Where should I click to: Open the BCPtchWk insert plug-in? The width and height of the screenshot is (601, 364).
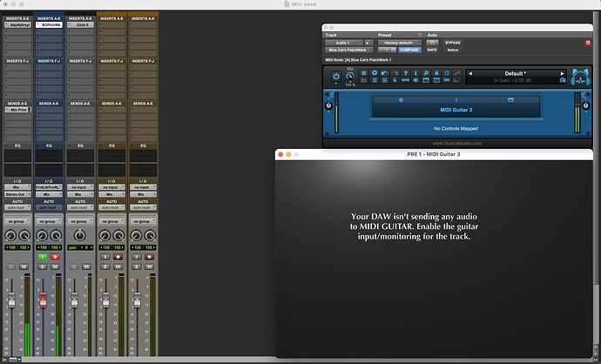click(49, 25)
